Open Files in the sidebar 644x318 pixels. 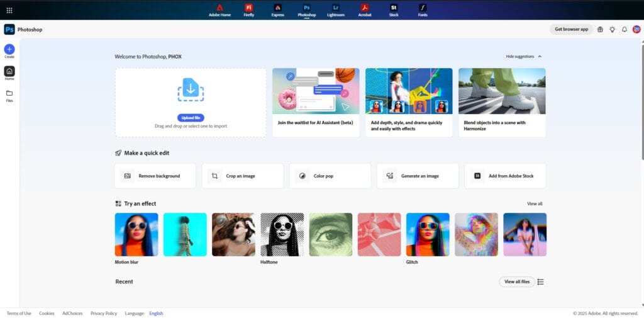(x=9, y=96)
